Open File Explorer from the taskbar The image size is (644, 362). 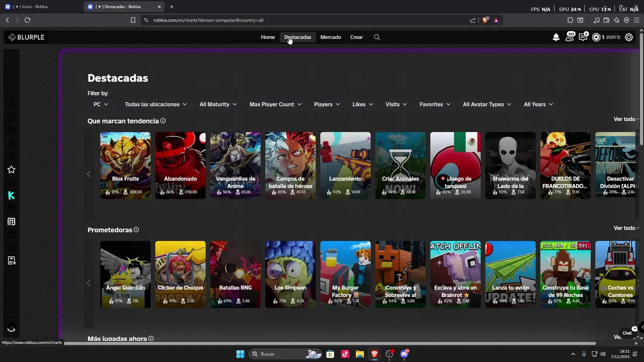(x=360, y=354)
